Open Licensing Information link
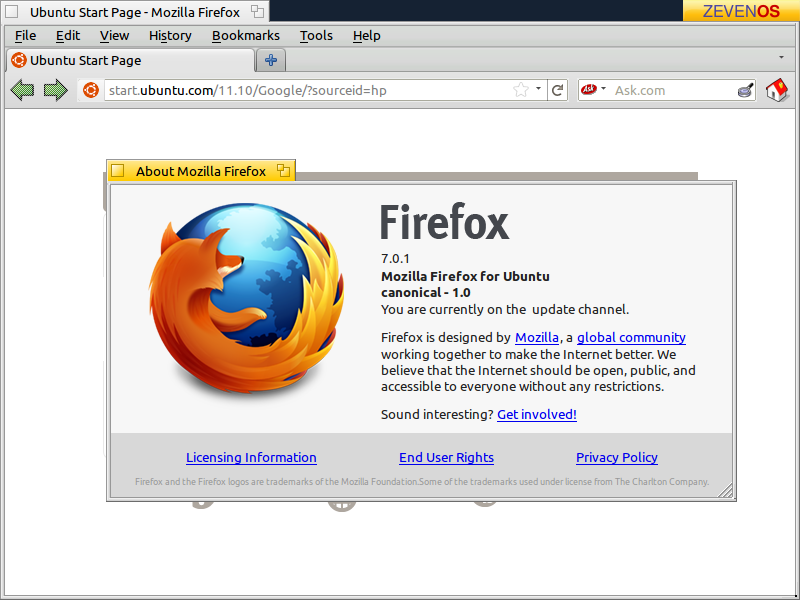Image resolution: width=800 pixels, height=600 pixels. [251, 458]
